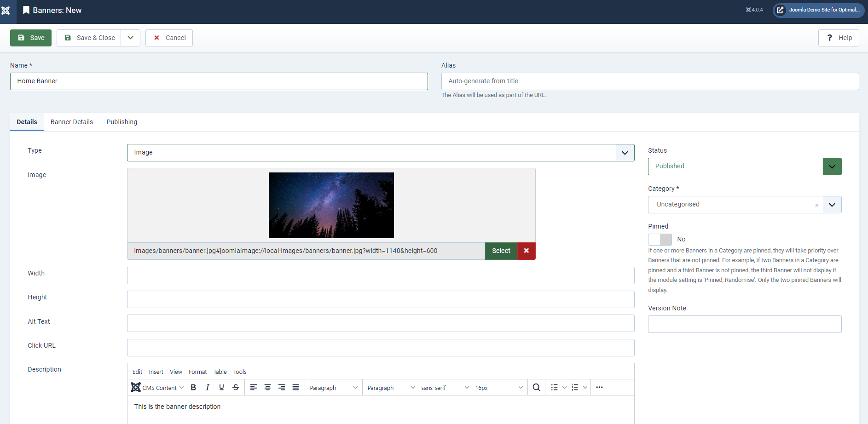Open the editor View menu

click(x=176, y=372)
